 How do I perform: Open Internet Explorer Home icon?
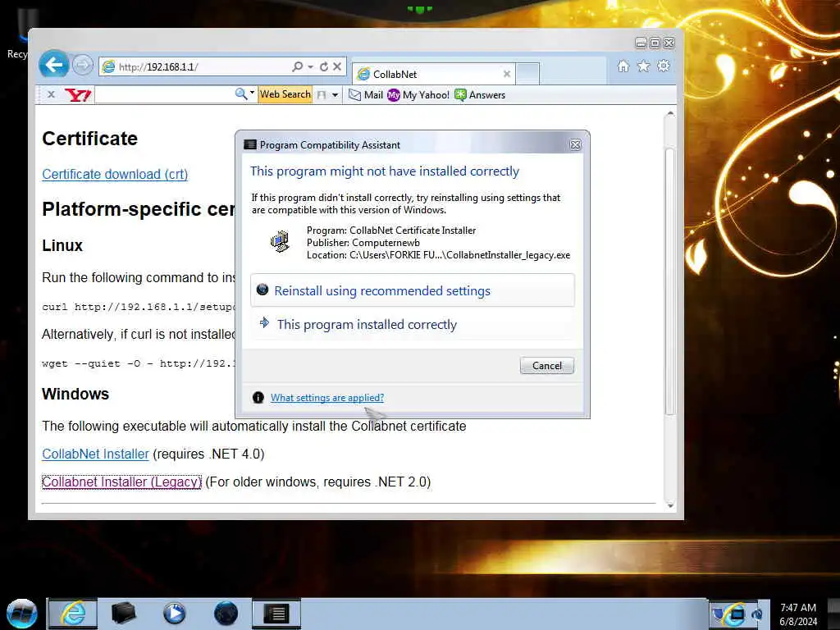[x=623, y=66]
